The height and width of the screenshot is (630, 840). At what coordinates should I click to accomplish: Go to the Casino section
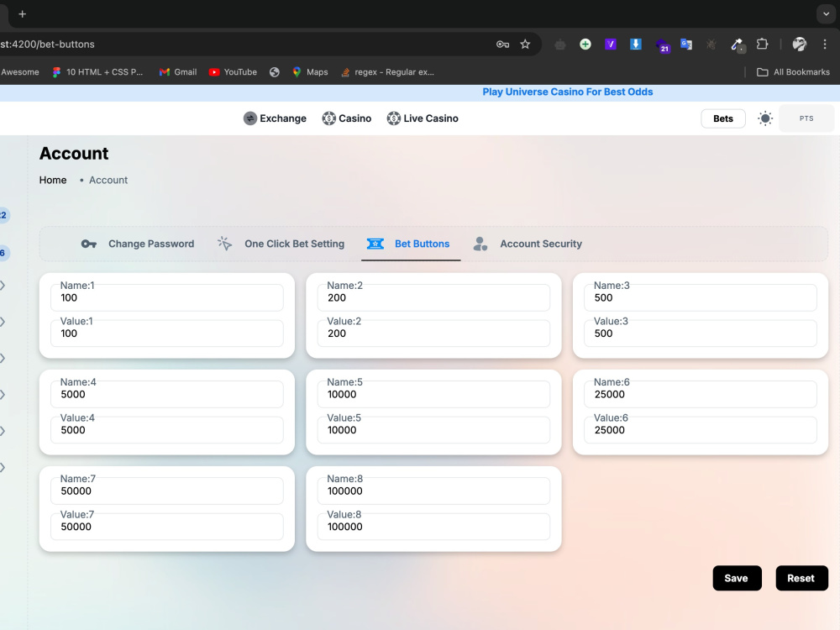[x=347, y=118]
